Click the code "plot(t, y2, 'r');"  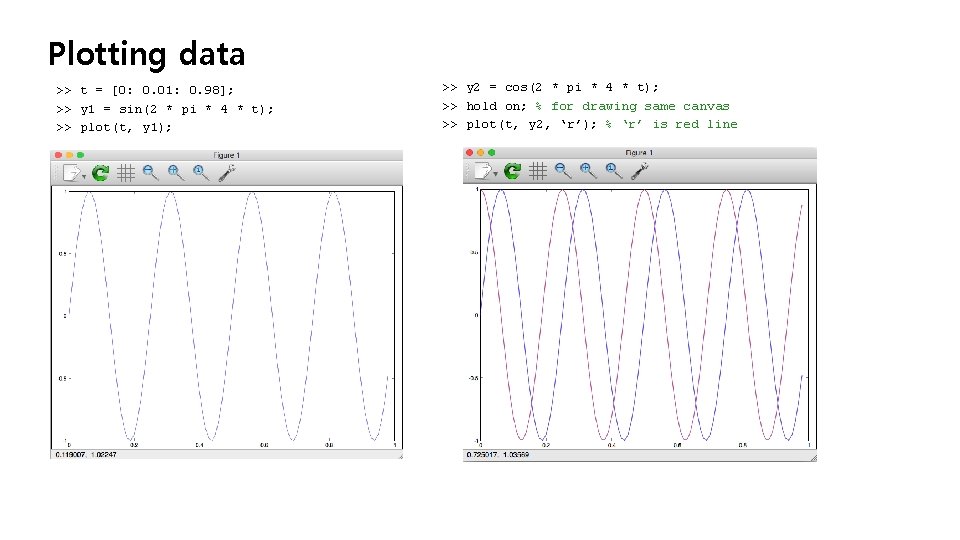(x=531, y=124)
